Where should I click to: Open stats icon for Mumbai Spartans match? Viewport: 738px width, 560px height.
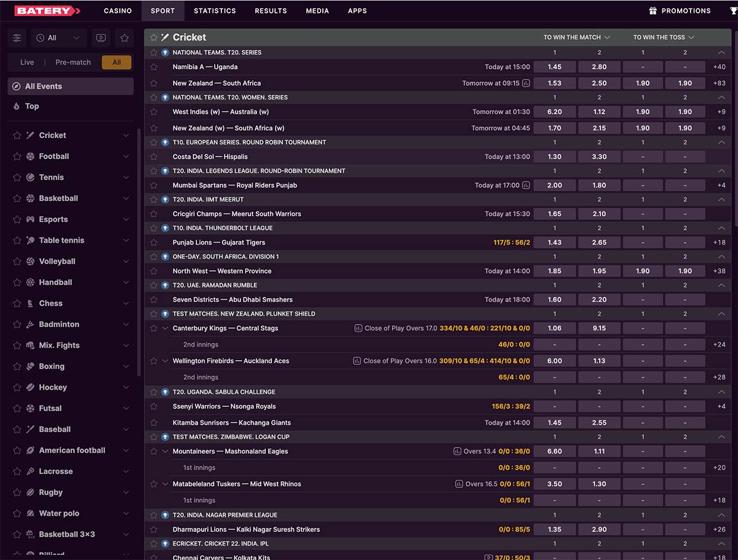point(526,185)
